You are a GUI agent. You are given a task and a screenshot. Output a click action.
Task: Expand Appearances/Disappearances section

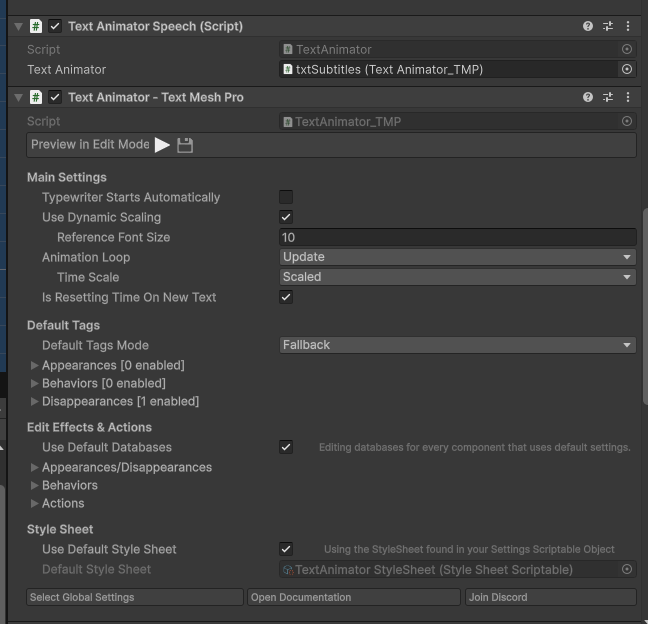tap(35, 467)
